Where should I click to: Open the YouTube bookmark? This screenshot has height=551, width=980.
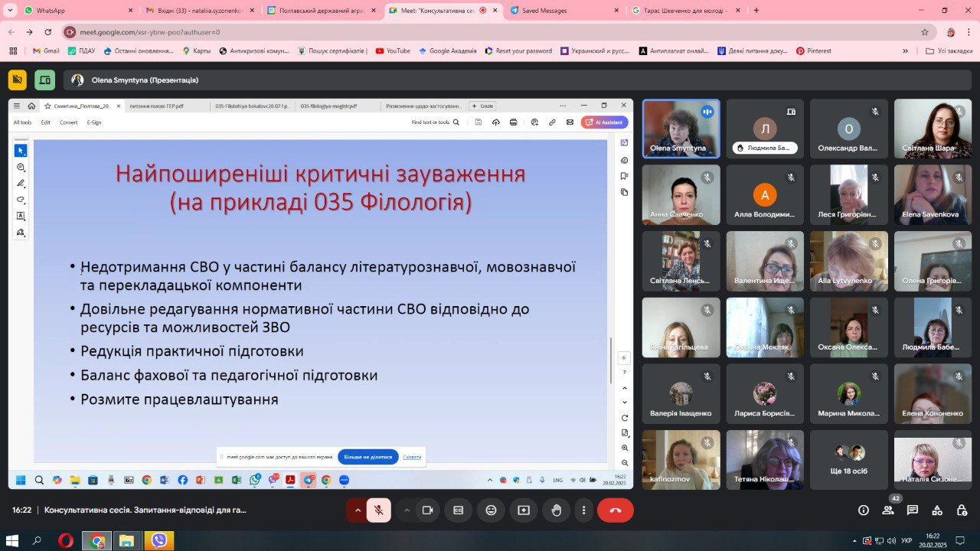[392, 51]
